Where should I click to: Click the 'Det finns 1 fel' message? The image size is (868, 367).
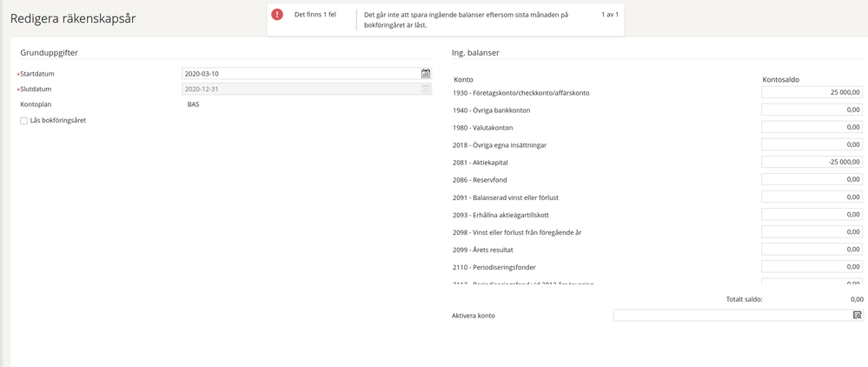click(x=315, y=15)
